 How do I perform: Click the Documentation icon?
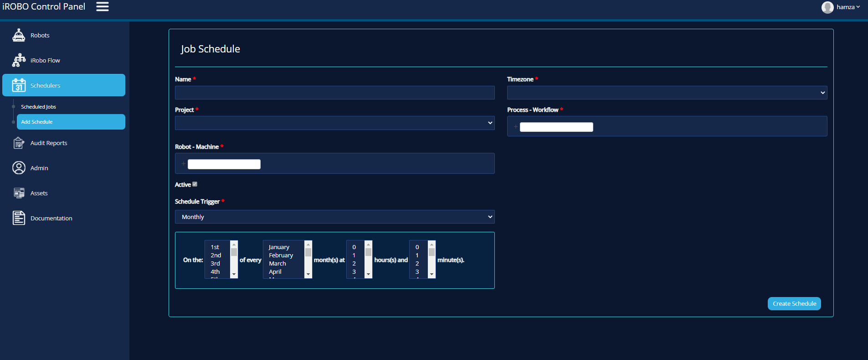(19, 218)
